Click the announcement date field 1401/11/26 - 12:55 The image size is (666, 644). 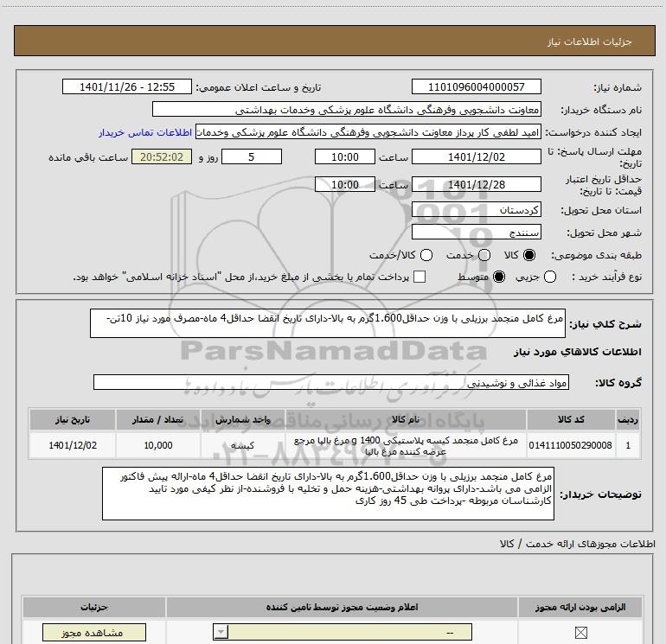pos(127,87)
